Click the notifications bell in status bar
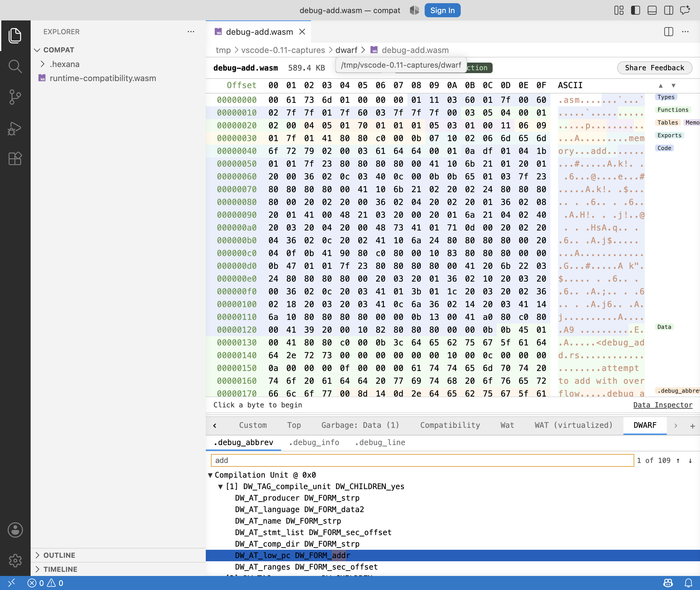This screenshot has width=700, height=590. tap(688, 583)
